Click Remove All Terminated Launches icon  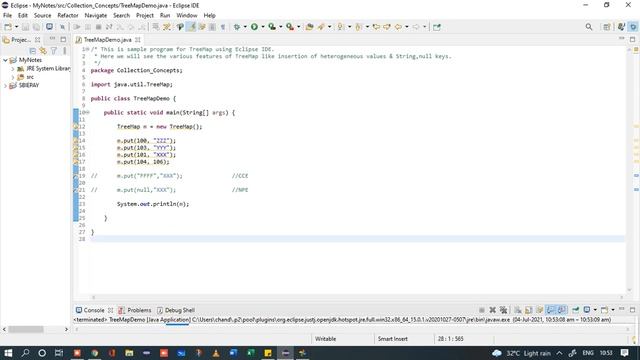pos(503,310)
